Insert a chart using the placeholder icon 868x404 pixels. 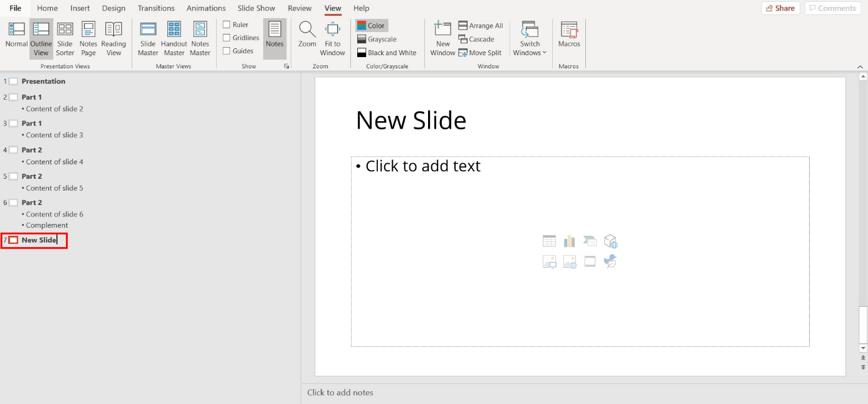click(569, 240)
